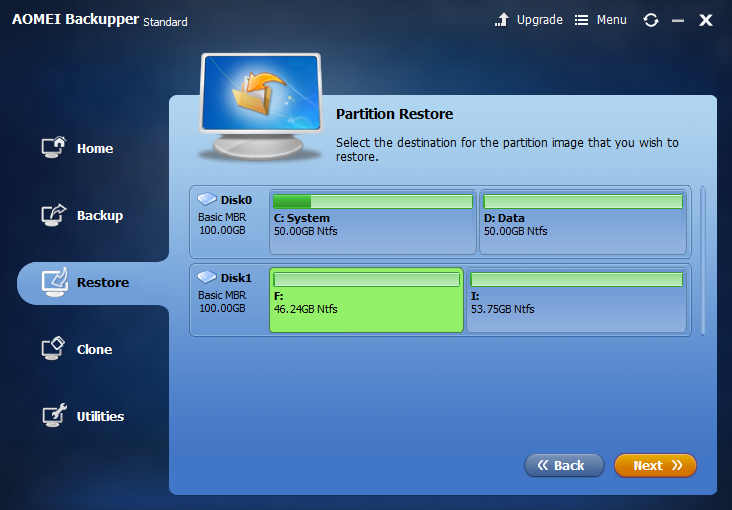Switch to Backup label in sidebar
Screen dimensions: 732x510
pos(100,216)
